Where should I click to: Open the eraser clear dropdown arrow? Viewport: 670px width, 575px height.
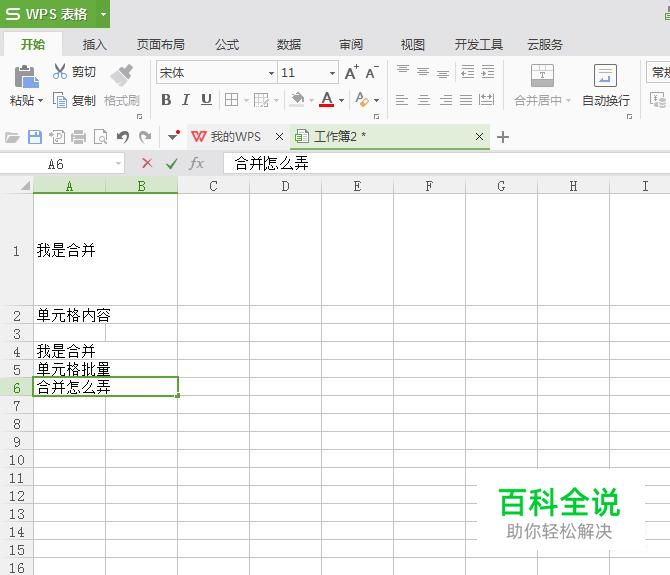click(376, 100)
